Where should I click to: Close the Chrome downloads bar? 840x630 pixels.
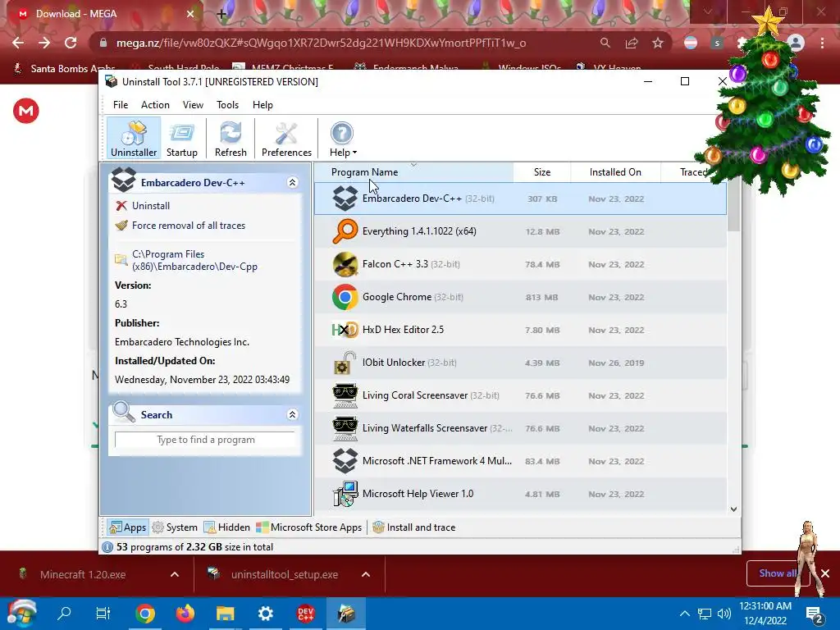[825, 573]
